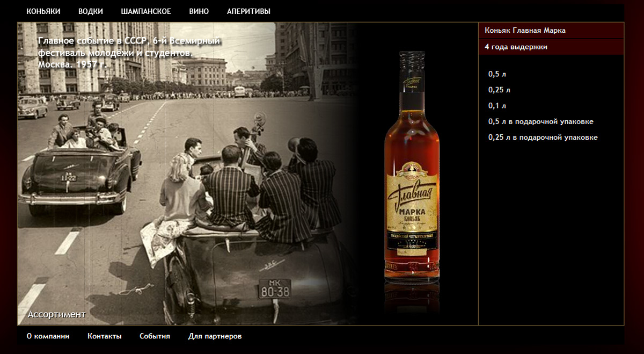Select the 0,1 л volume option
The width and height of the screenshot is (644, 354).
(x=497, y=106)
